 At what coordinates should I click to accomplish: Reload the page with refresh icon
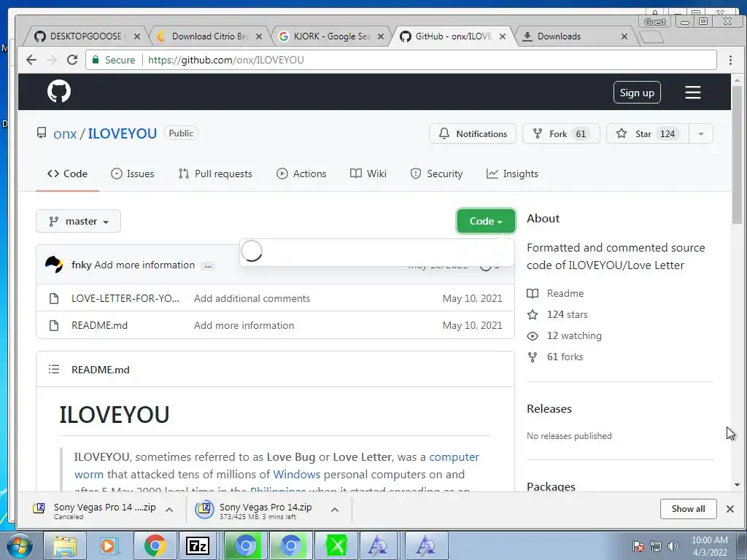[x=72, y=60]
